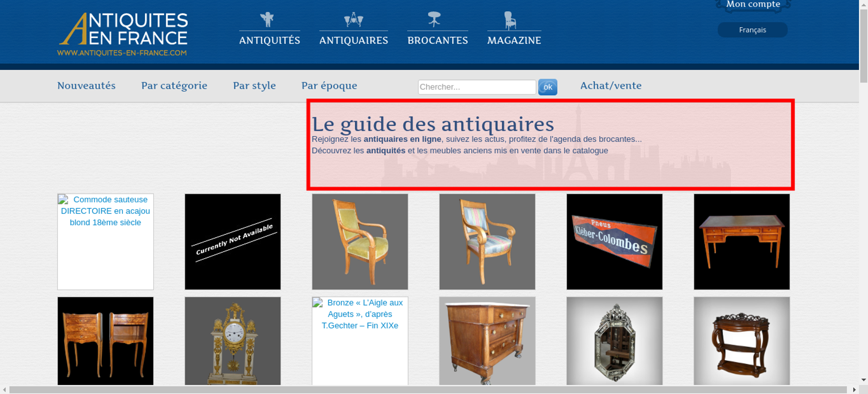868x394 pixels.
Task: Click the Antiquités en France logo
Action: [x=123, y=34]
